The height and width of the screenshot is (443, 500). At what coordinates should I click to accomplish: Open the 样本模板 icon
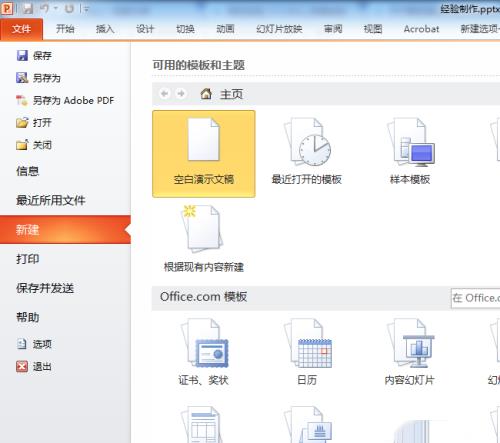(x=411, y=142)
